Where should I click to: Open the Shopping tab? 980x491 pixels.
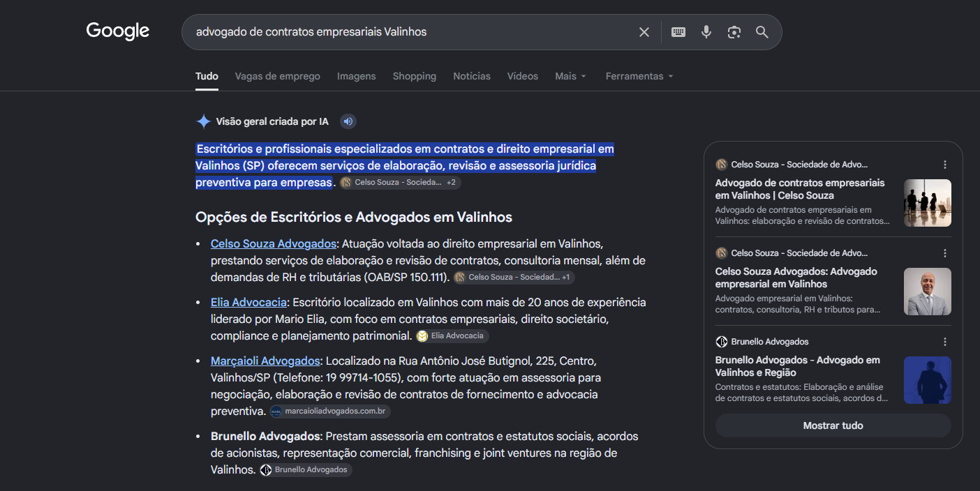415,76
